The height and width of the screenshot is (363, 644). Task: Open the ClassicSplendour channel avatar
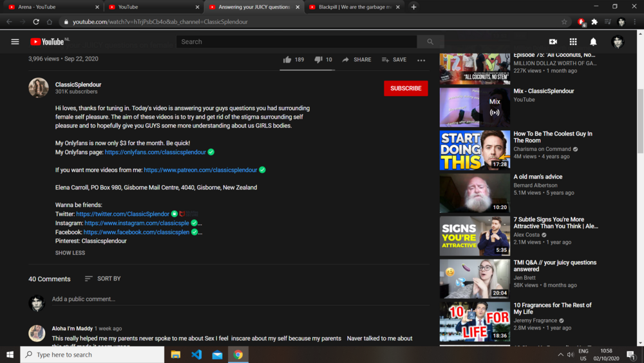click(x=39, y=88)
